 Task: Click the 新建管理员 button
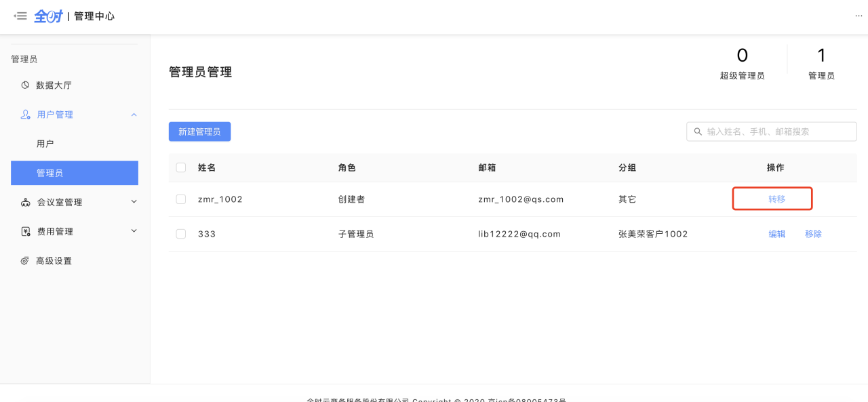coord(199,132)
